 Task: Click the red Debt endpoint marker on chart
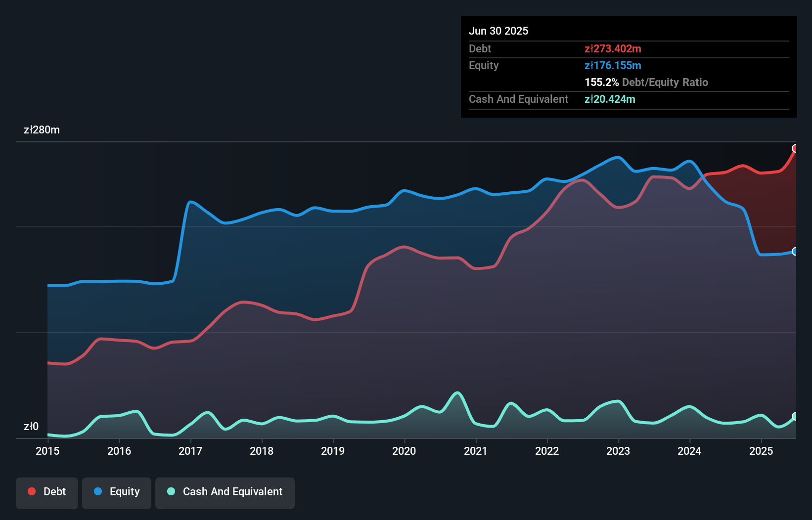click(x=795, y=148)
